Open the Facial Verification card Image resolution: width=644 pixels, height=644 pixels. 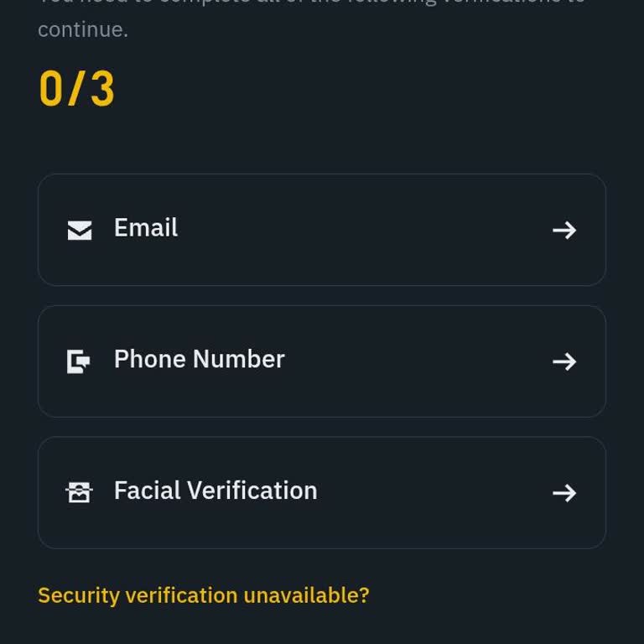(x=321, y=492)
